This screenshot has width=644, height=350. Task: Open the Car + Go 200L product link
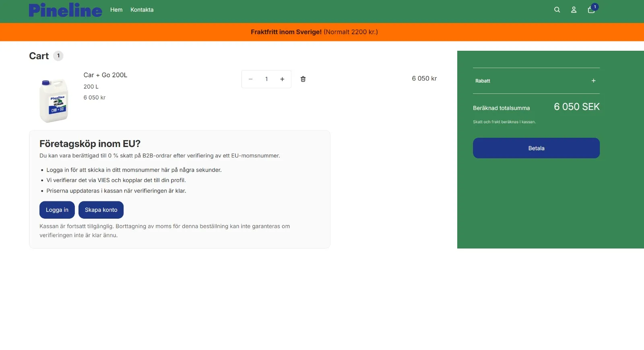(105, 75)
